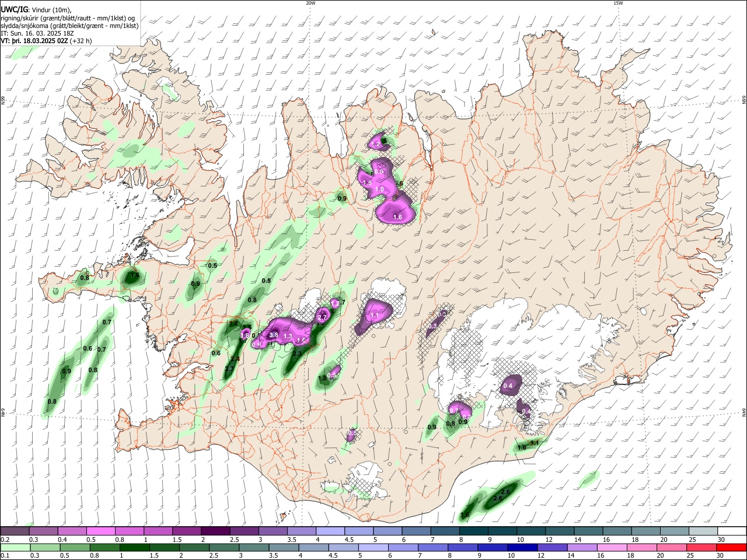747x560 pixels.
Task: Click the 2 label in upper legend row
Action: coord(203,540)
